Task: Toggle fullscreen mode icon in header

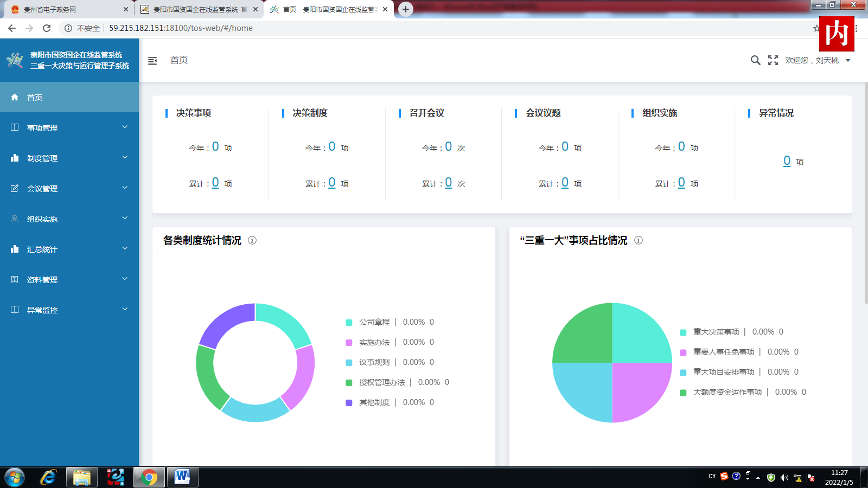Action: click(773, 60)
